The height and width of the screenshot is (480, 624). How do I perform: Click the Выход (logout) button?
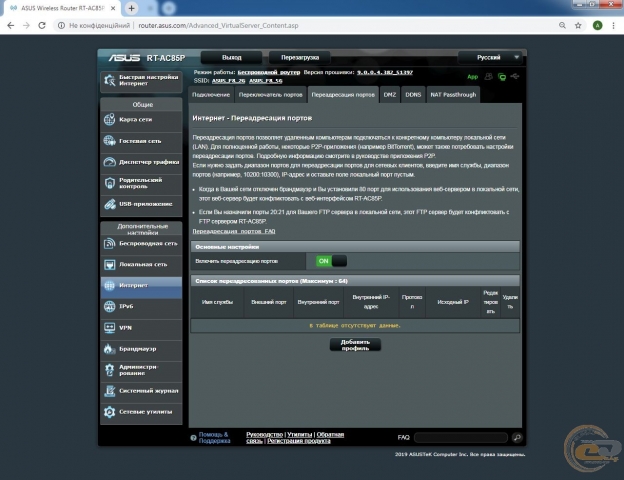pyautogui.click(x=232, y=58)
